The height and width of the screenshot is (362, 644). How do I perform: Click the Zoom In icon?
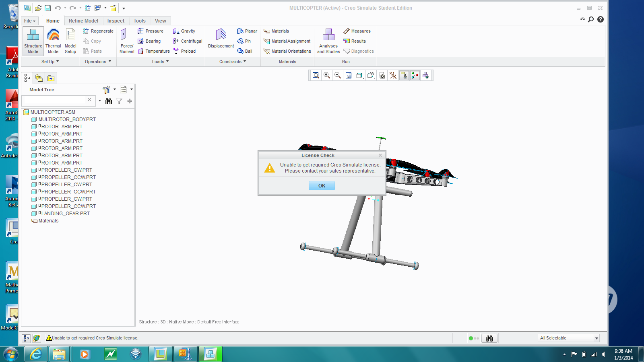tap(327, 75)
